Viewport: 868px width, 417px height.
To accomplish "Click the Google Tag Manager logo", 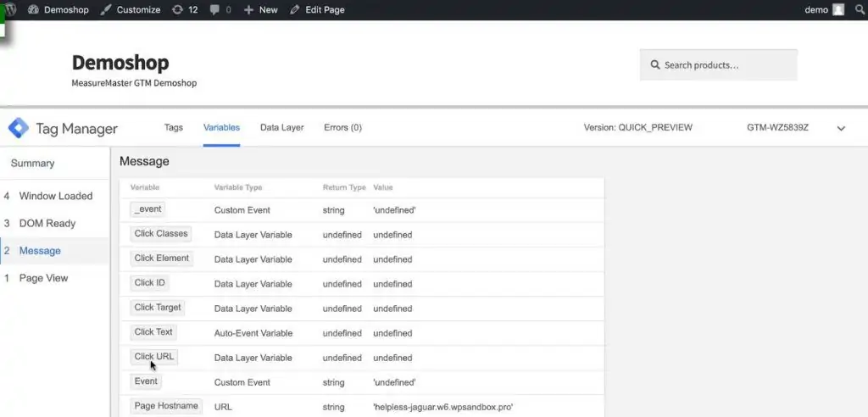I will (x=18, y=128).
